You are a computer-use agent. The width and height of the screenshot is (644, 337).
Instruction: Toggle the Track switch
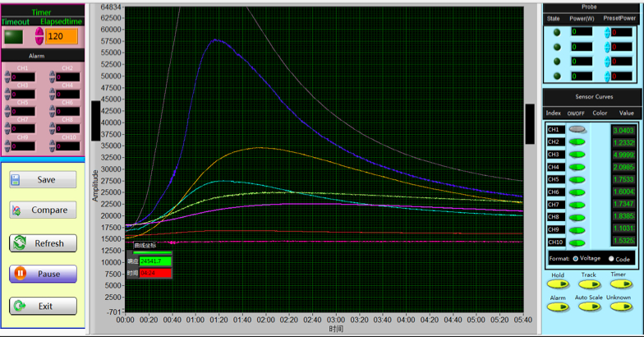coord(590,284)
